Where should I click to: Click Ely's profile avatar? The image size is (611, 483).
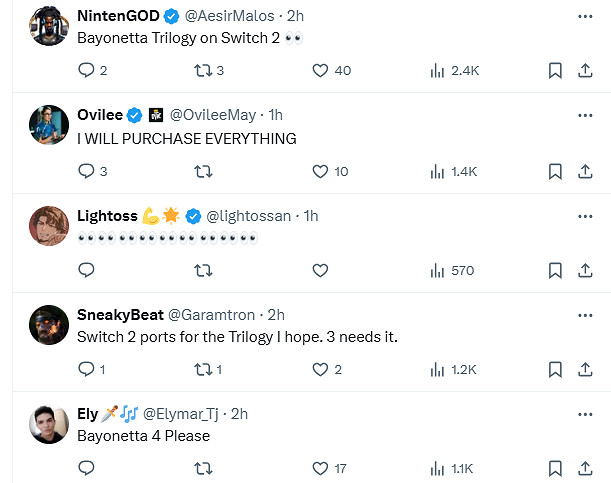(x=48, y=424)
